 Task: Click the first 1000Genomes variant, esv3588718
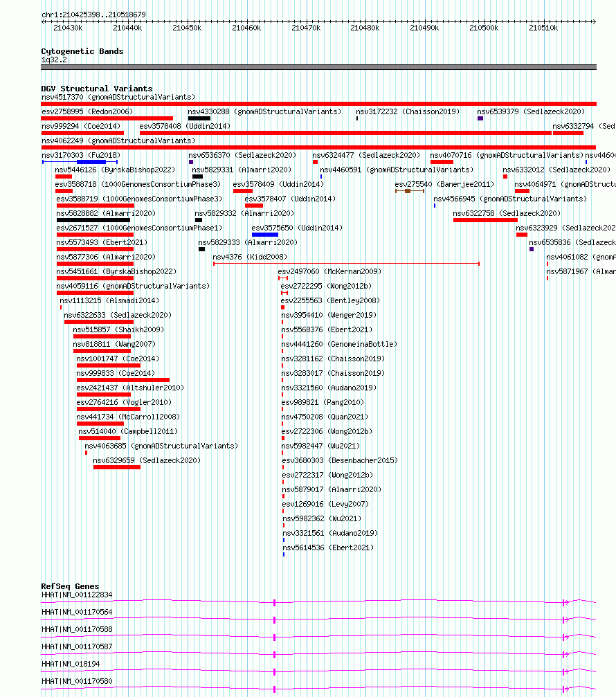tap(138, 184)
